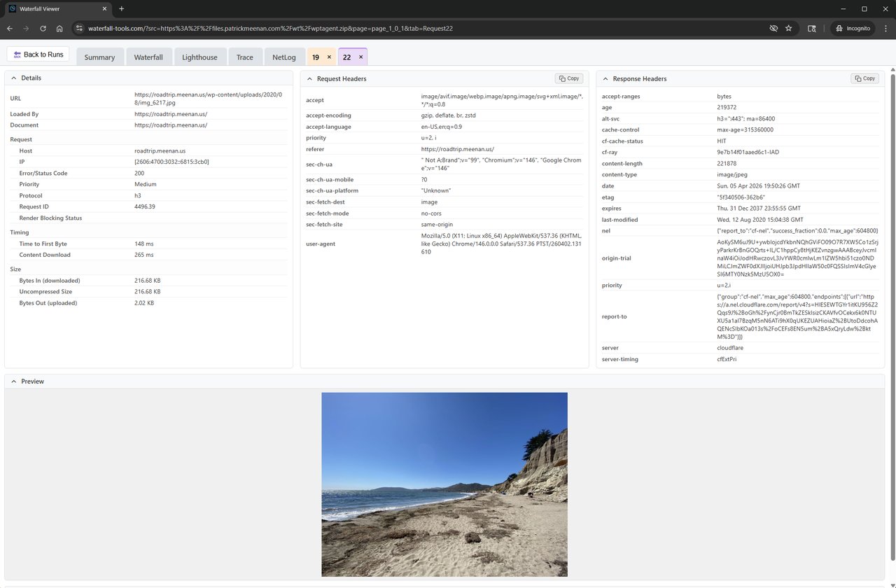Click the beach image preview
This screenshot has height=588, width=896.
coord(444,484)
